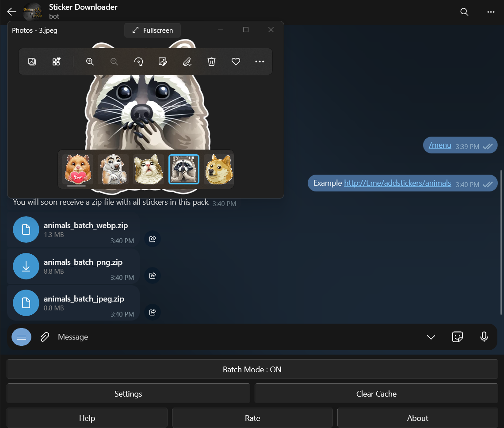504x428 pixels.
Task: Delete the photo with trash icon
Action: [211, 61]
